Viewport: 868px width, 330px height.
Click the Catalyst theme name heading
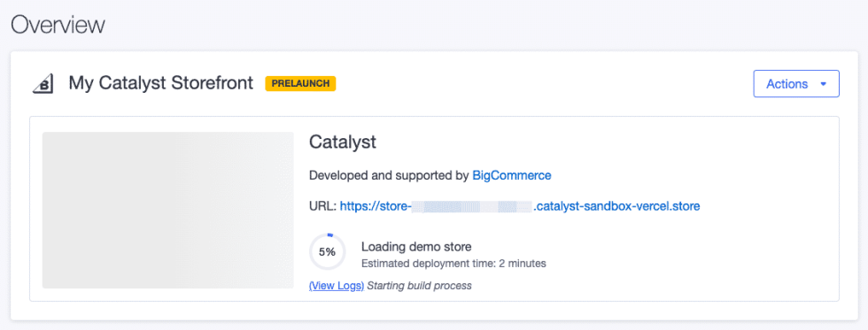click(x=343, y=142)
